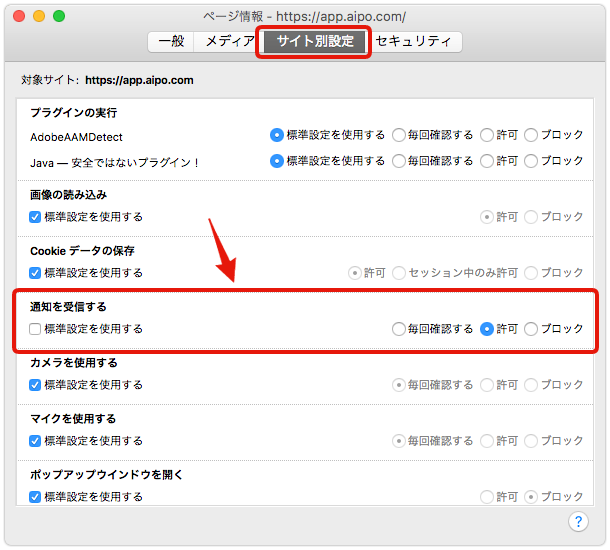Select 標準設定を使用する for Java plugin
This screenshot has height=550, width=610.
(x=276, y=161)
